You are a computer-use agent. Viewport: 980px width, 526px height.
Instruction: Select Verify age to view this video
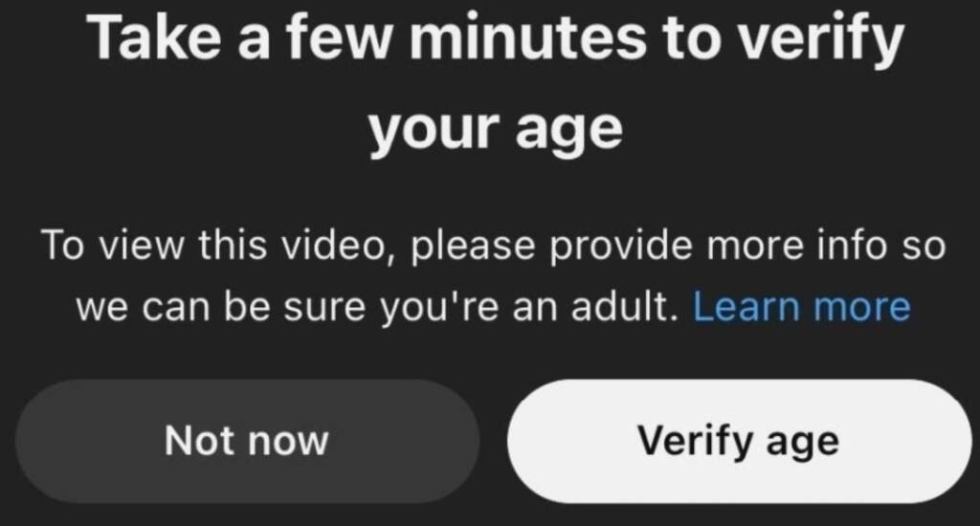click(x=739, y=441)
